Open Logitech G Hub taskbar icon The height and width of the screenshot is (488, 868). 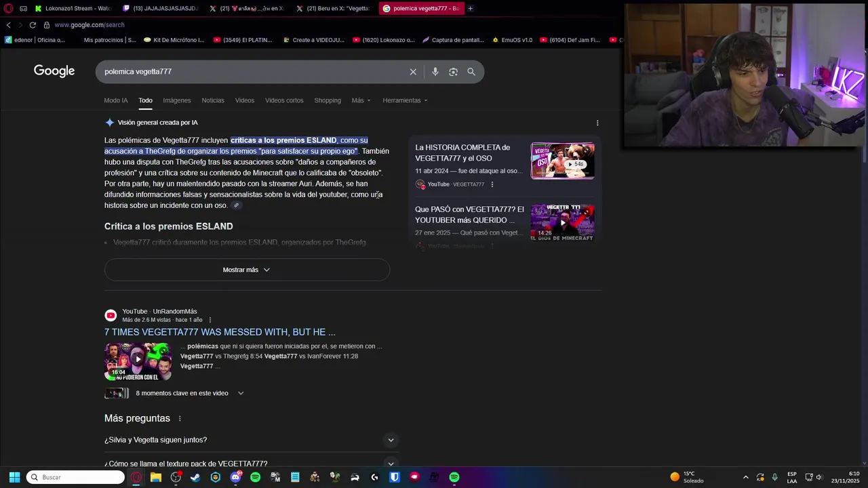click(374, 477)
